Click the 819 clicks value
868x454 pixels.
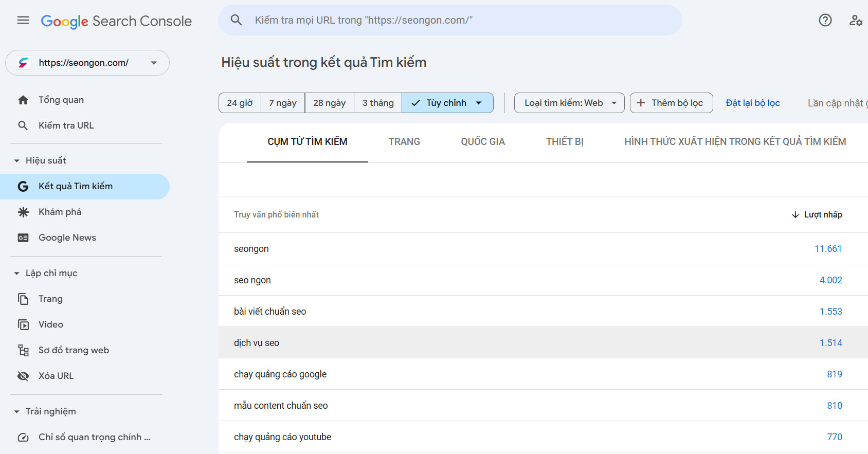(835, 374)
